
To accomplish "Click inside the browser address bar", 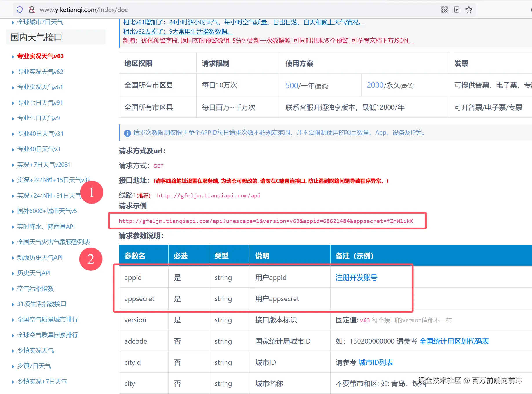I will 116,9.
